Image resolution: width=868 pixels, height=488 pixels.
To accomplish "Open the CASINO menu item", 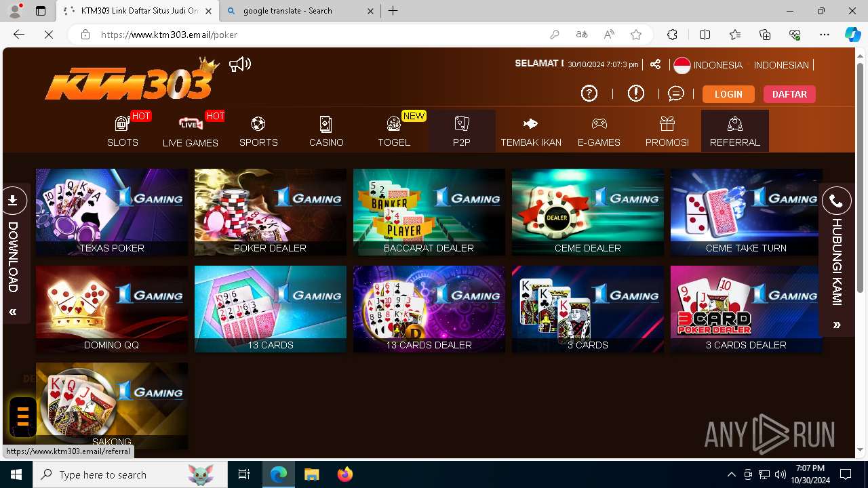I will tap(326, 131).
